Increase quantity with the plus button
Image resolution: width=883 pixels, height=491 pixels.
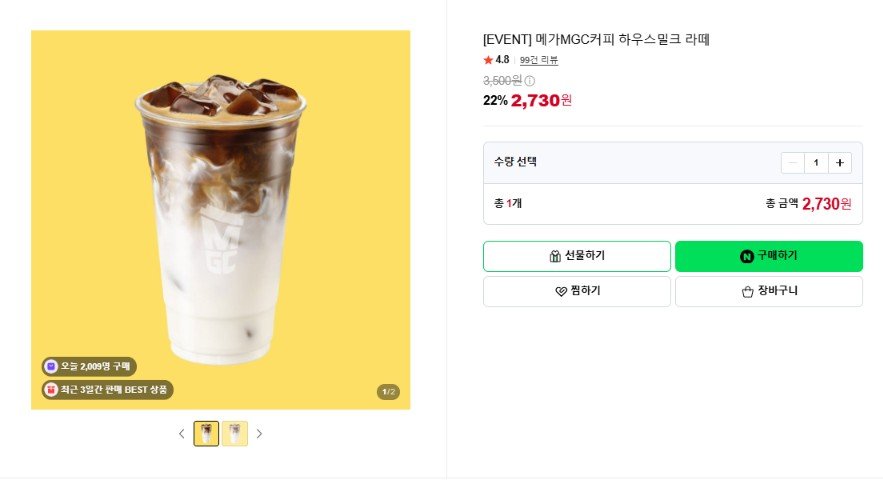840,163
